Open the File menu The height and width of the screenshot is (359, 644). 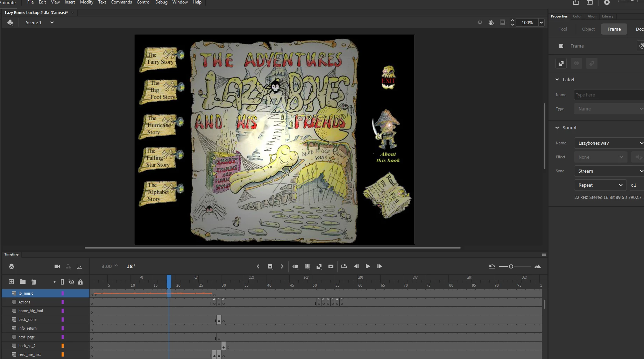30,2
